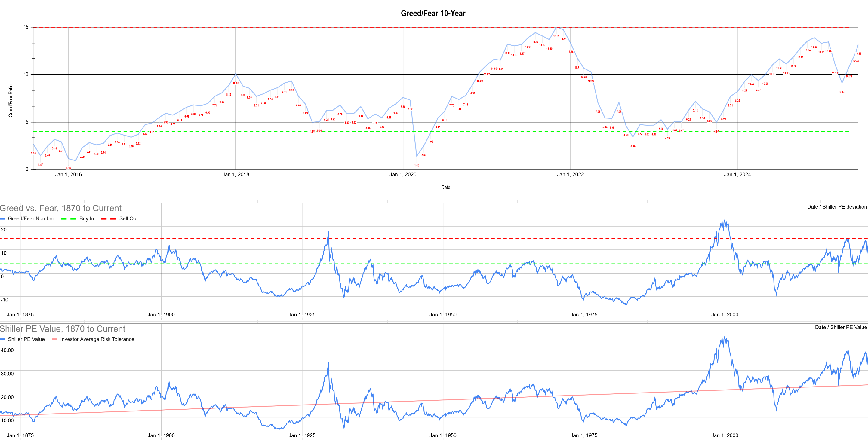Image resolution: width=868 pixels, height=440 pixels.
Task: Click the "3.44" data label
Action: [633, 146]
